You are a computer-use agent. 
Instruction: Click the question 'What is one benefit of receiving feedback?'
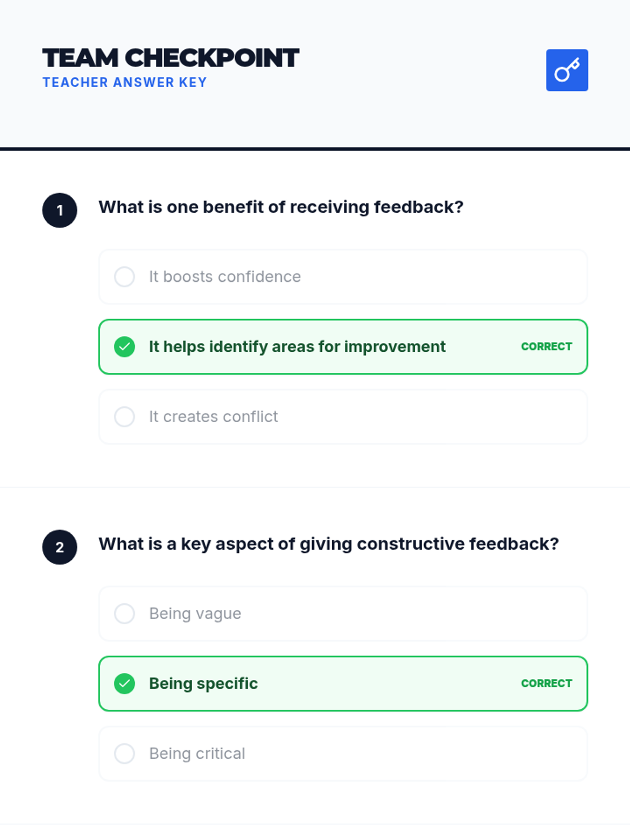pos(281,207)
